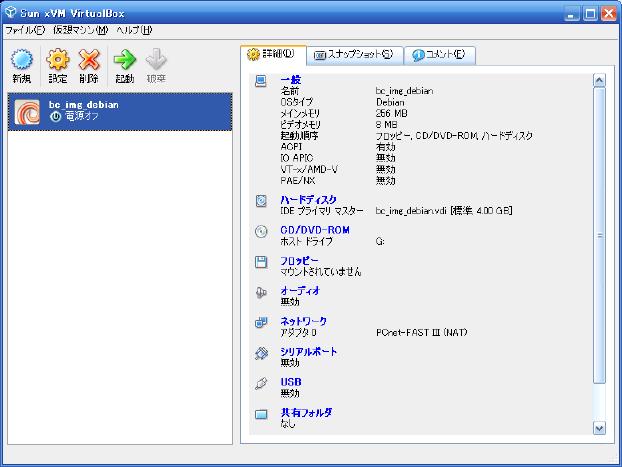Click the アダプタ 0 label
The height and width of the screenshot is (467, 622).
(x=298, y=332)
